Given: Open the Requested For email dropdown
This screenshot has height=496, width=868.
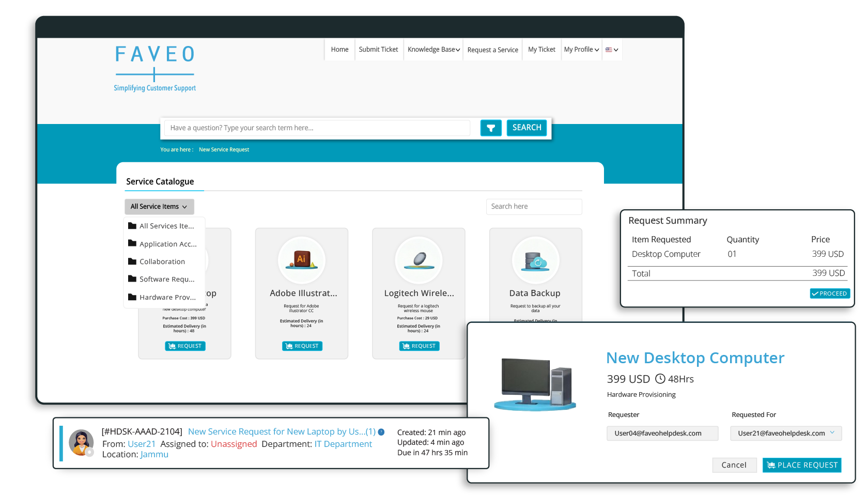Looking at the screenshot, I should click(x=785, y=433).
